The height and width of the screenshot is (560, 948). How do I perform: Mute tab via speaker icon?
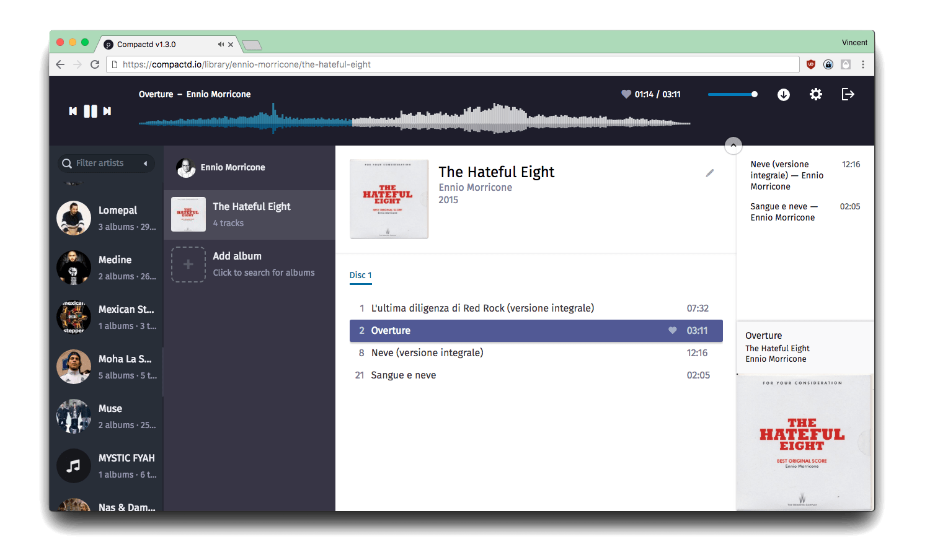pos(221,45)
